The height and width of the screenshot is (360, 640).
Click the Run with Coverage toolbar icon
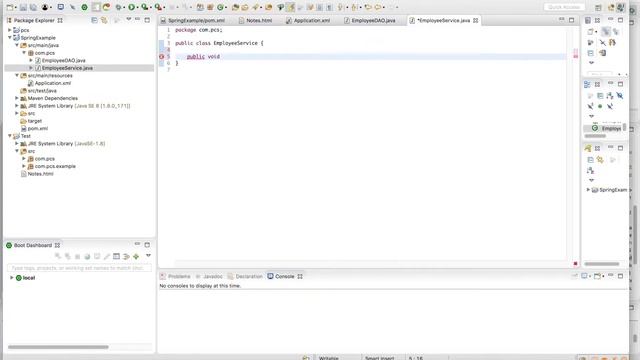pos(144,7)
